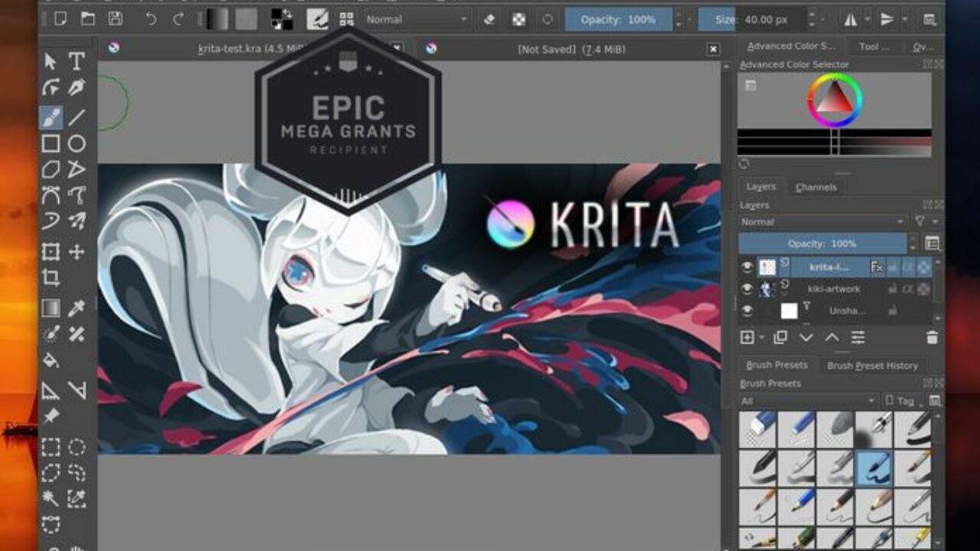The width and height of the screenshot is (980, 551).
Task: Undo the last action
Action: (151, 19)
